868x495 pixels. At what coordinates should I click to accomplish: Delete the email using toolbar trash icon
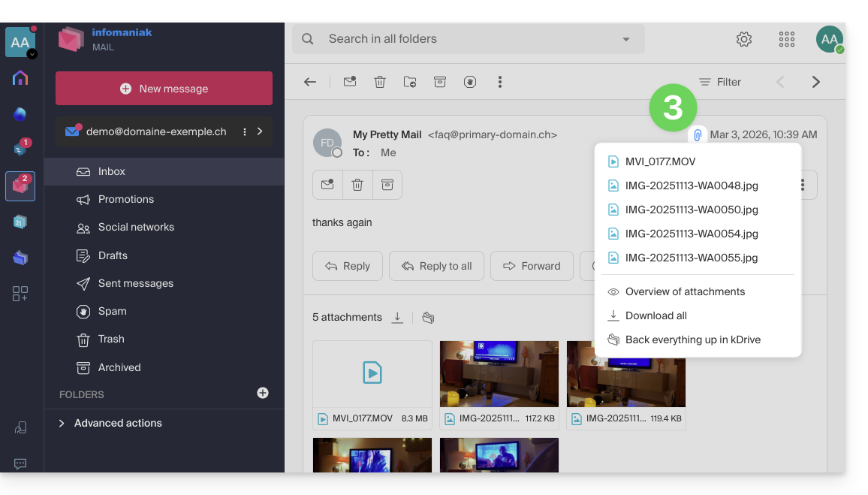coord(380,82)
